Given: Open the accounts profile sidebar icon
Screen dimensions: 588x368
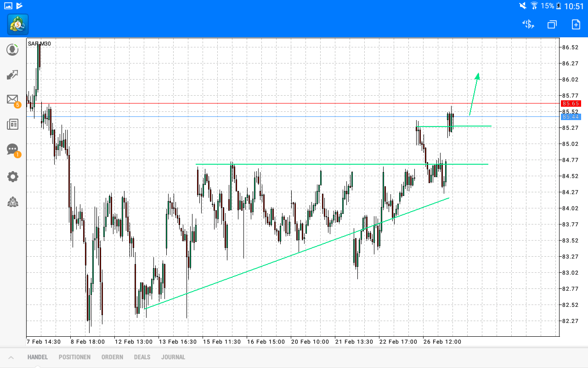Looking at the screenshot, I should 12,50.
